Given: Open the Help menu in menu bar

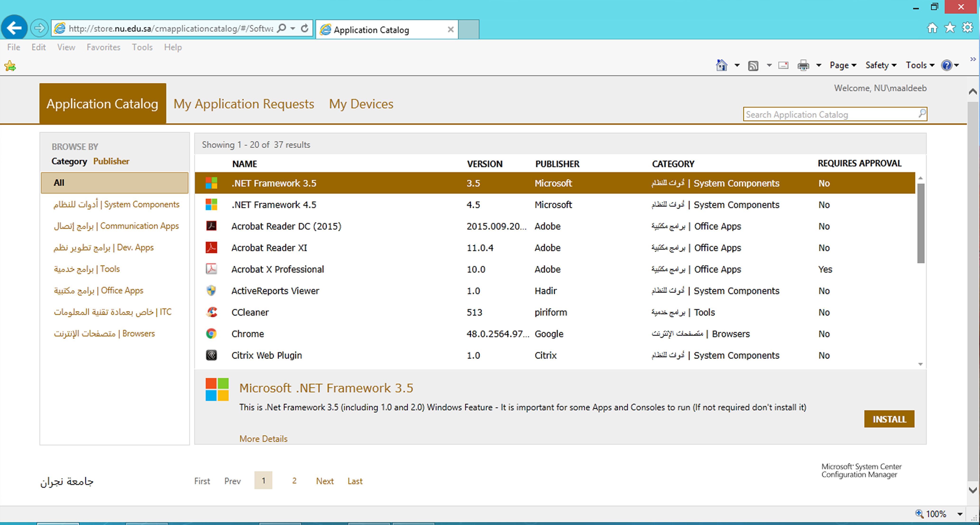Looking at the screenshot, I should (173, 47).
